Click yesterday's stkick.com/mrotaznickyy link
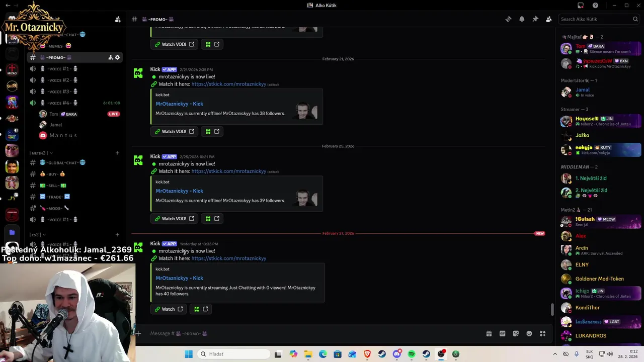Screen dimensions: 644x362 pos(228,258)
